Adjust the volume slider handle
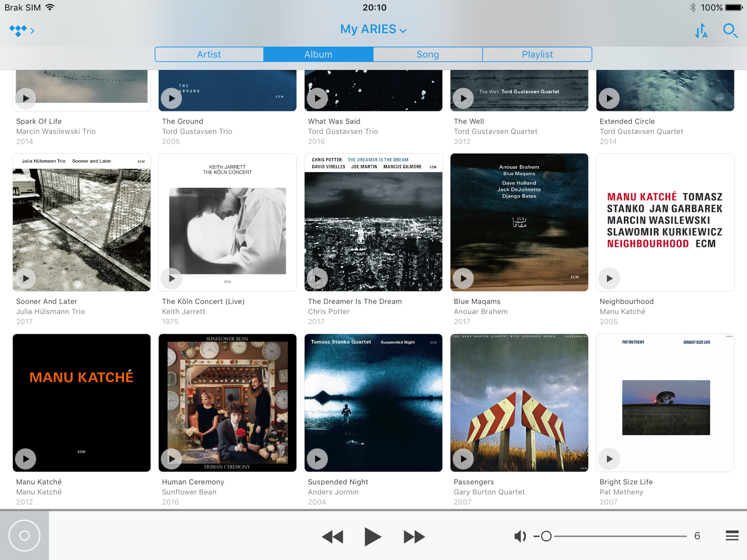This screenshot has width=747, height=560. click(x=546, y=536)
